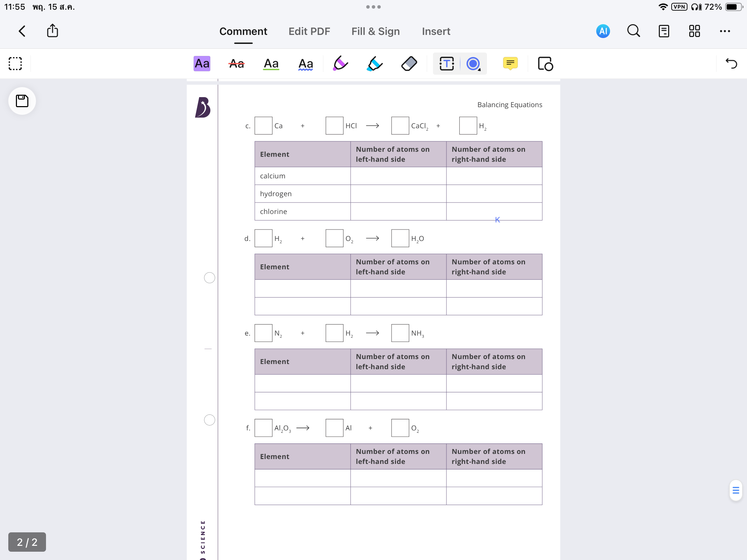The height and width of the screenshot is (560, 747).
Task: Select the eraser tool
Action: point(409,64)
